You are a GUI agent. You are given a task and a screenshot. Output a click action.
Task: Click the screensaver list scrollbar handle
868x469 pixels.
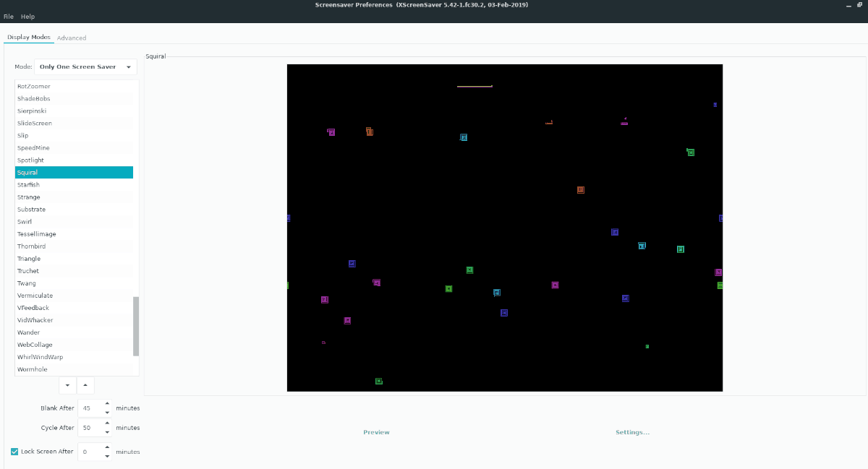[136, 326]
